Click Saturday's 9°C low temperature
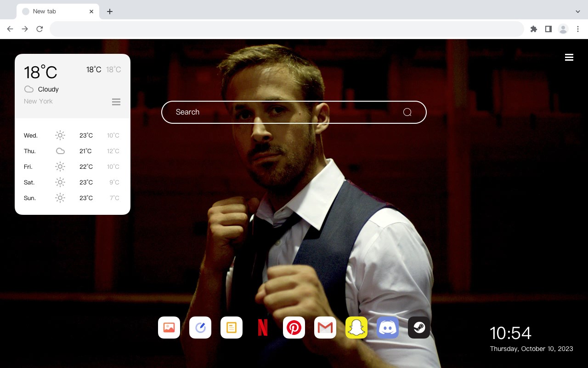 point(114,183)
